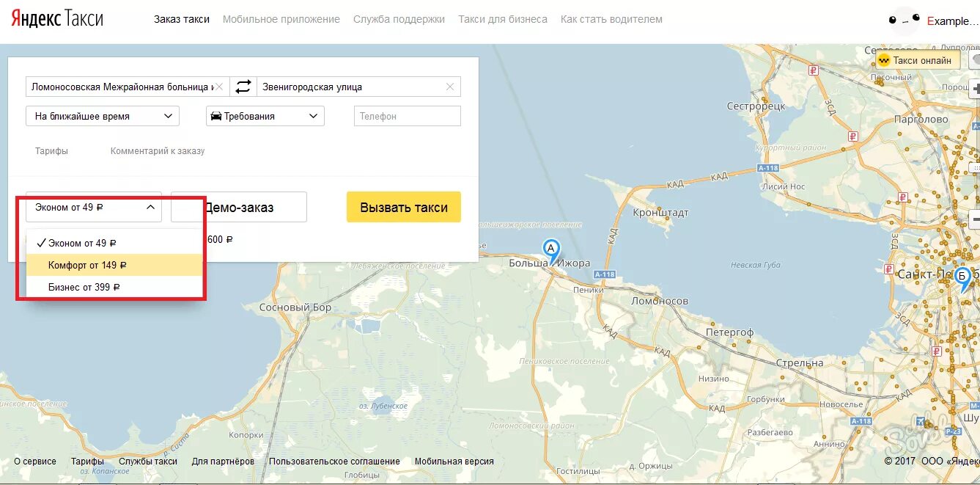Switch to Мобильная версия link
980x485 pixels.
[x=454, y=462]
